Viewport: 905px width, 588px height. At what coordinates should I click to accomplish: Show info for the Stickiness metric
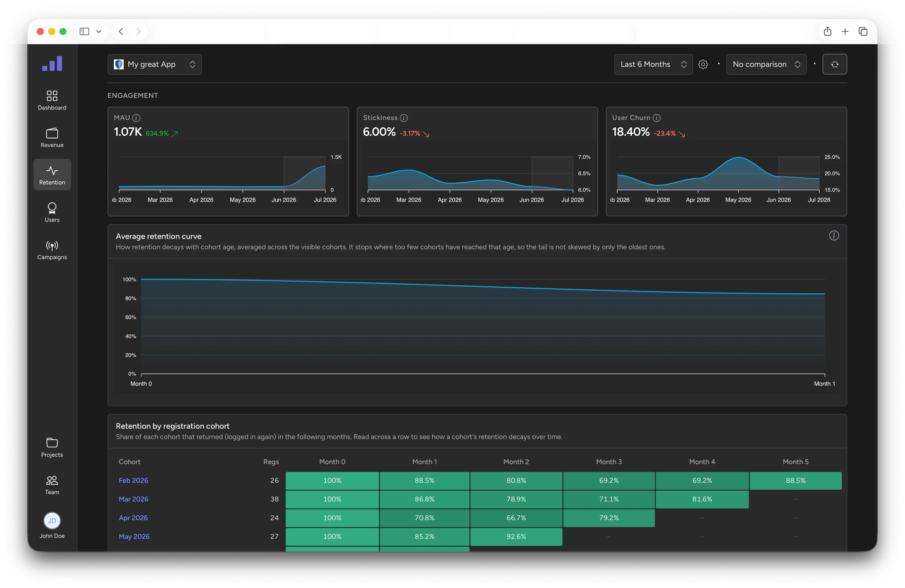point(404,118)
